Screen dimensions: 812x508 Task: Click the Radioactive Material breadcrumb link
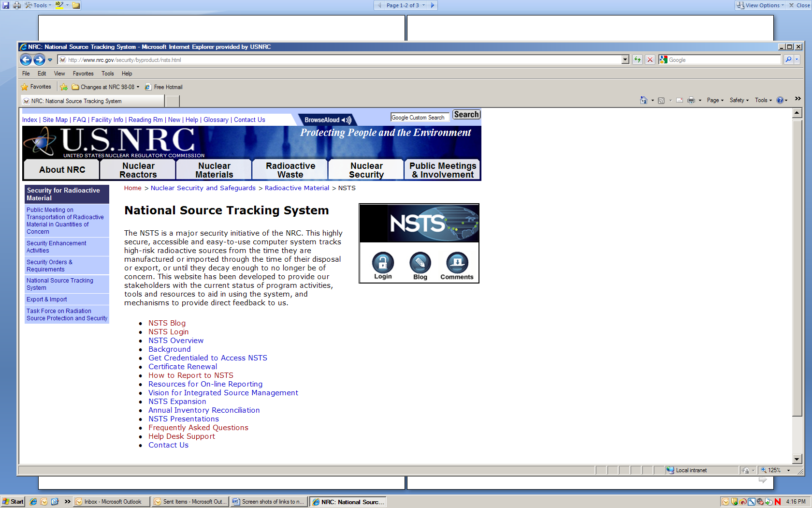(x=297, y=188)
